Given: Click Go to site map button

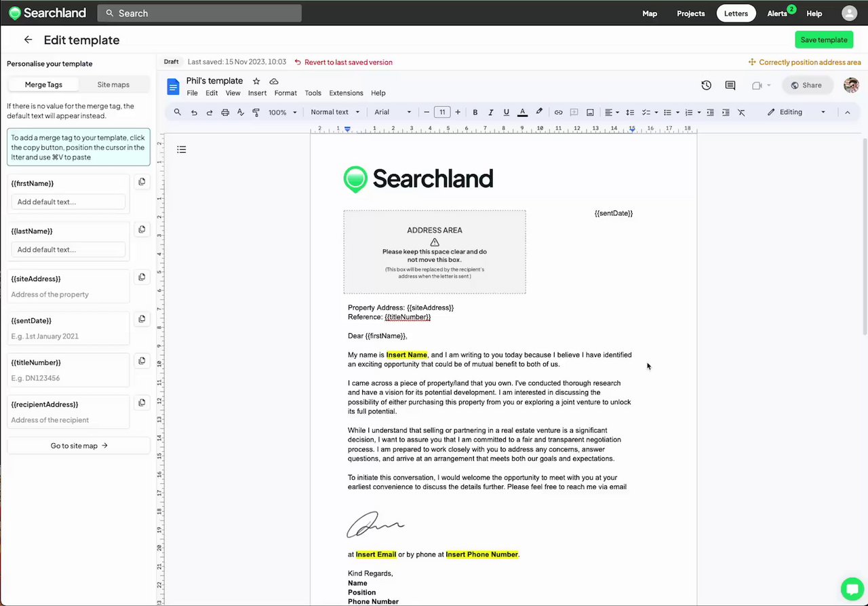Looking at the screenshot, I should [79, 446].
